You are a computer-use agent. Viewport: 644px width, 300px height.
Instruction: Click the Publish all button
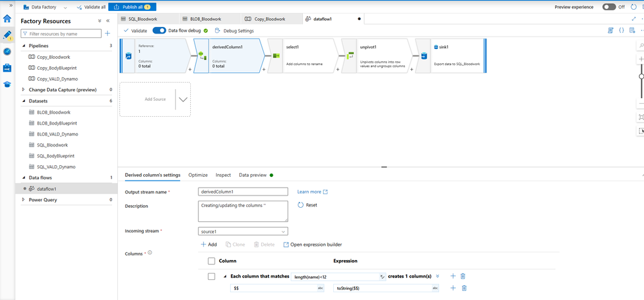pos(132,7)
